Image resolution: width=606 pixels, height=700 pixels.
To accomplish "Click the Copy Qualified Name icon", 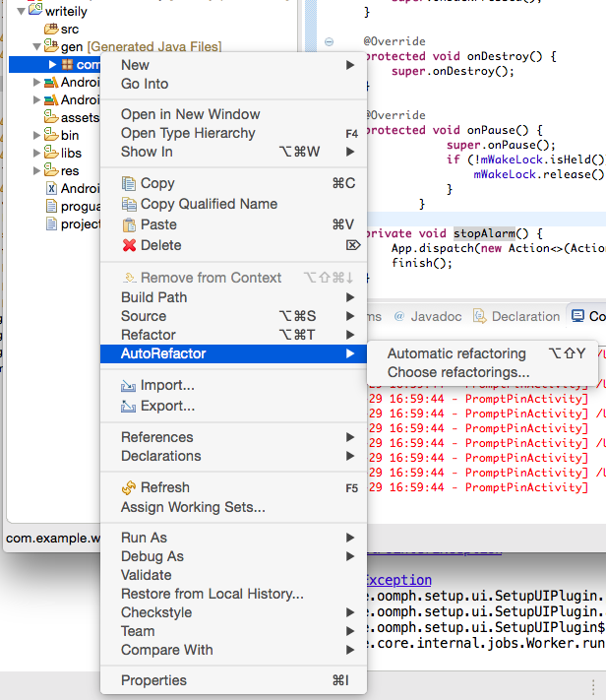I will click(x=128, y=205).
